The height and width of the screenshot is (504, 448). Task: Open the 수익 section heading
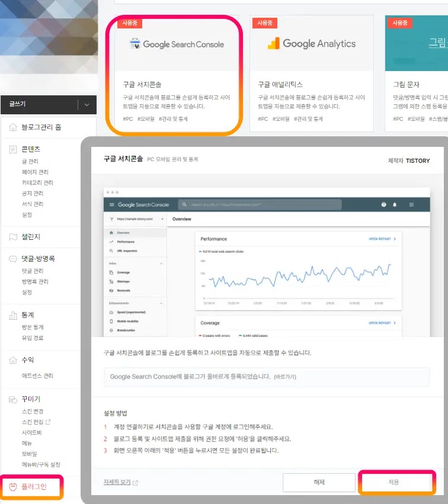click(x=28, y=360)
